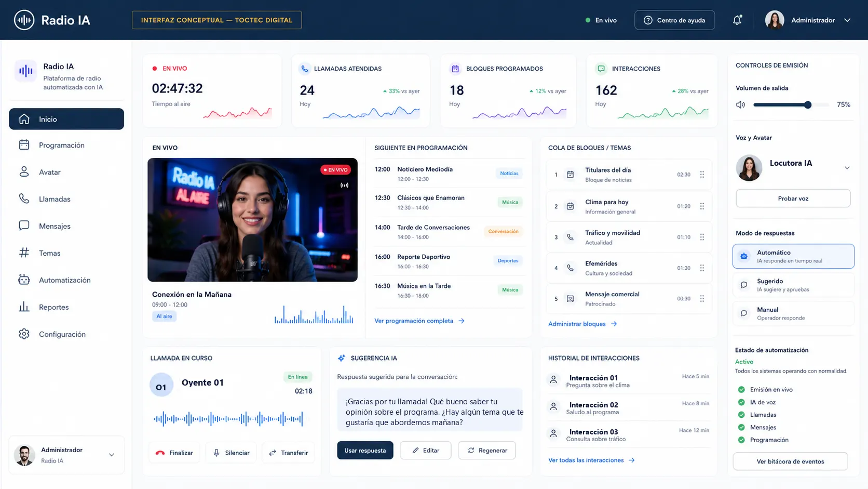Click the IA de voz status check
This screenshot has width=868, height=489.
tap(741, 402)
